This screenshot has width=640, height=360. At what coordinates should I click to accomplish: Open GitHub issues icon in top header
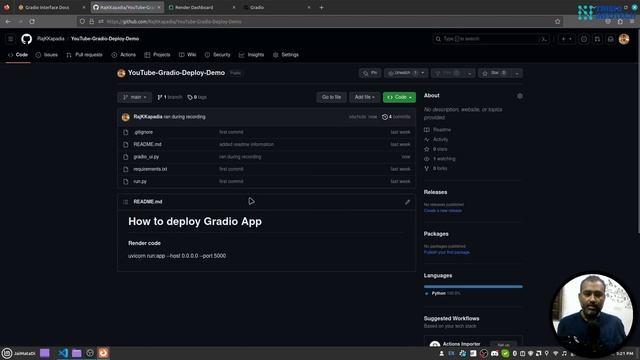point(584,39)
